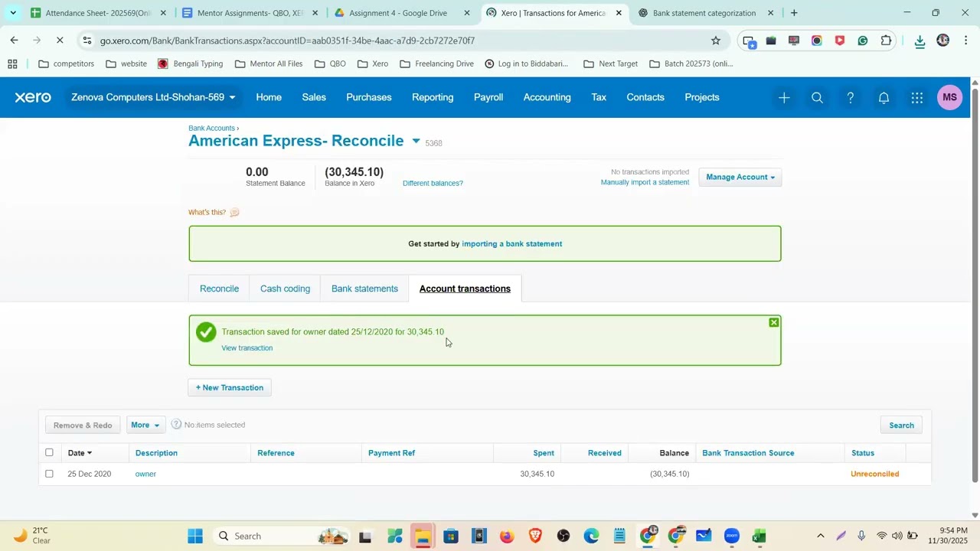Open the Contacts menu
Viewport: 980px width, 551px height.
(645, 97)
